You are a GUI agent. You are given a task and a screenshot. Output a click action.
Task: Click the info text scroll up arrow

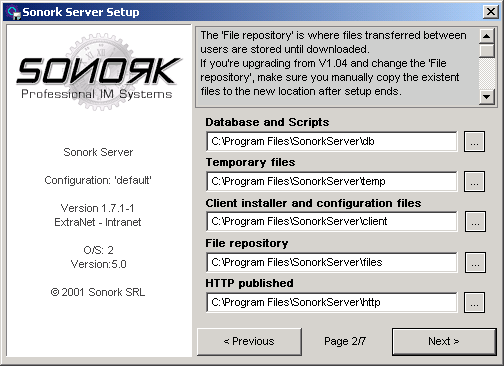click(x=486, y=36)
